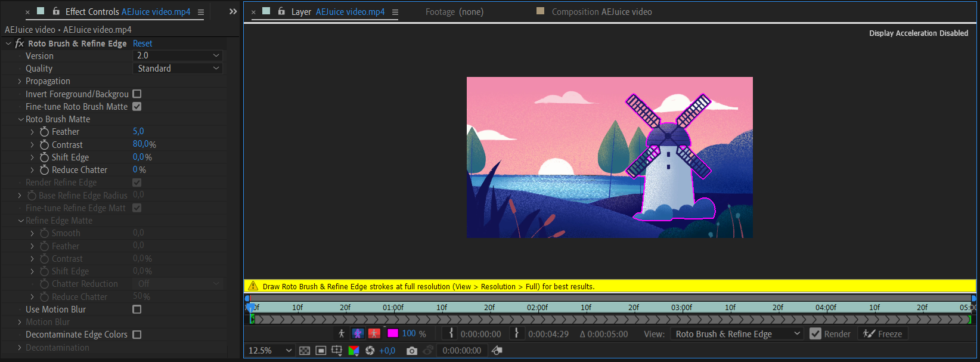Click the Reduce Chatter value 0 %
Viewport: 980px width, 362px height.
[x=139, y=169]
